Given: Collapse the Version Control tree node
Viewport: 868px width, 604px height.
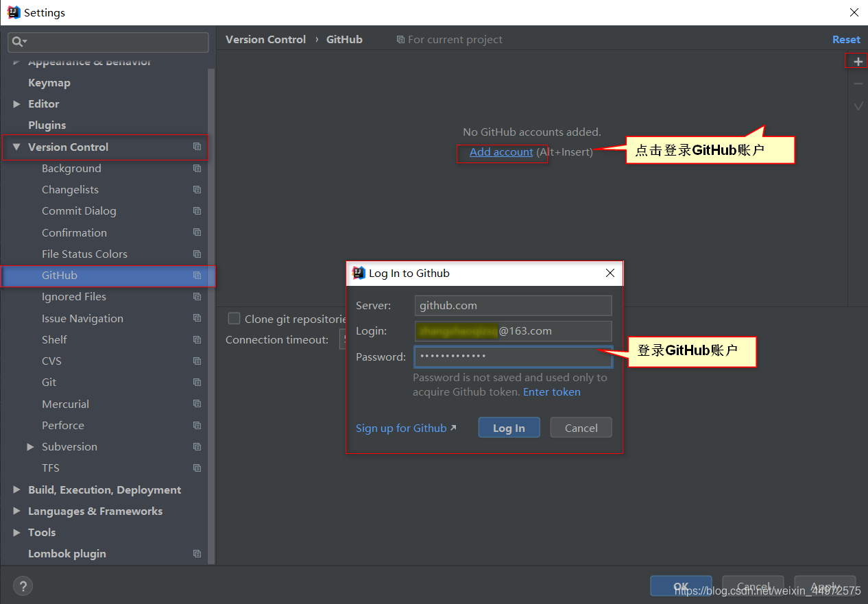Looking at the screenshot, I should (x=16, y=147).
